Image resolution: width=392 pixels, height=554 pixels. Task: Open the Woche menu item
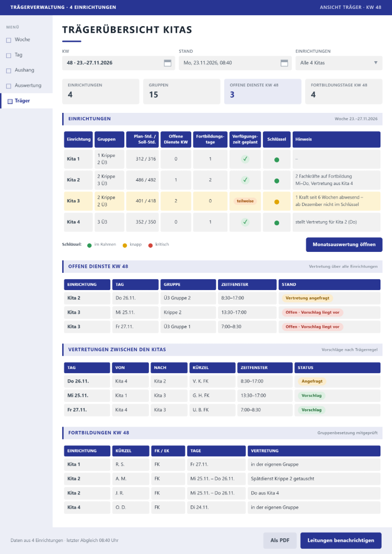(x=26, y=40)
